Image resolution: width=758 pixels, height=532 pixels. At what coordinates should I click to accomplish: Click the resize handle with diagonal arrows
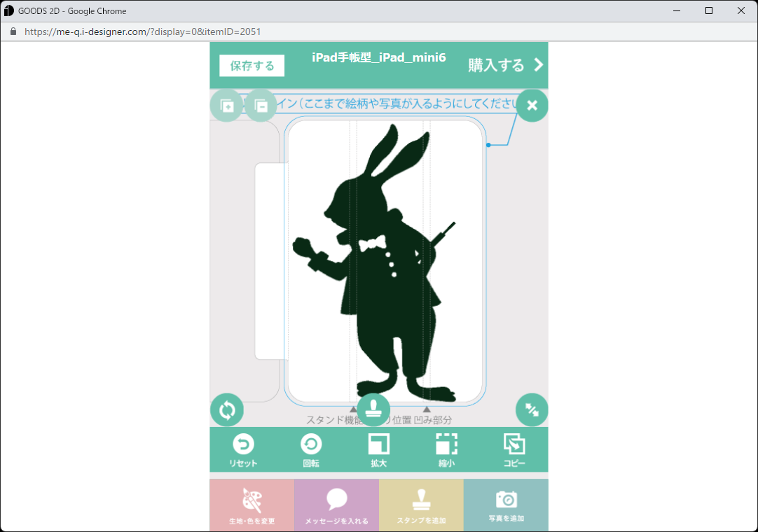(x=532, y=410)
